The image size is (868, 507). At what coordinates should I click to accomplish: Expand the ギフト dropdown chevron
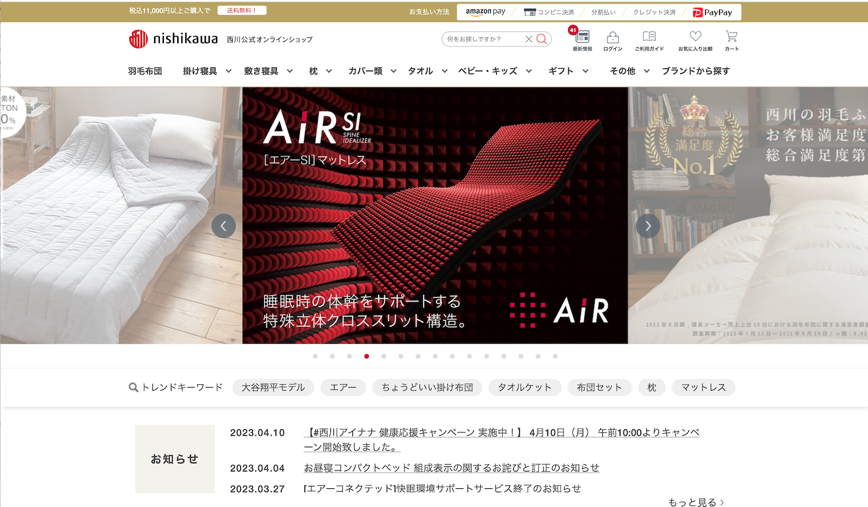585,71
